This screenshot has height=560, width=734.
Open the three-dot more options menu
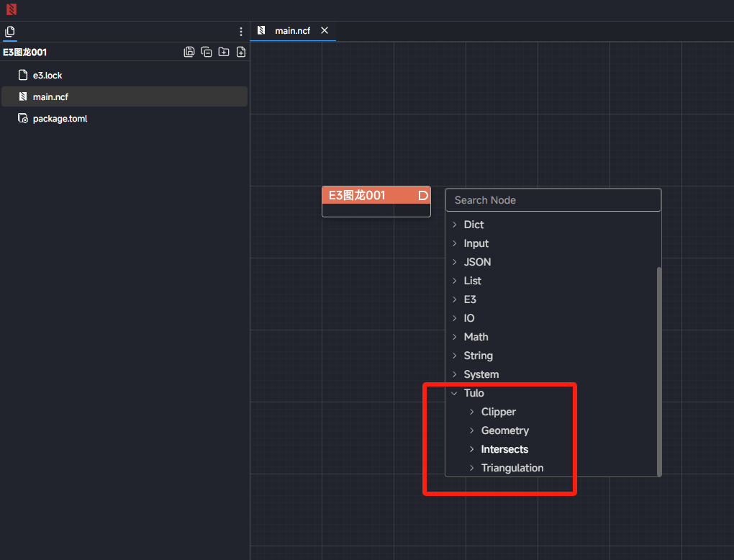[x=241, y=32]
